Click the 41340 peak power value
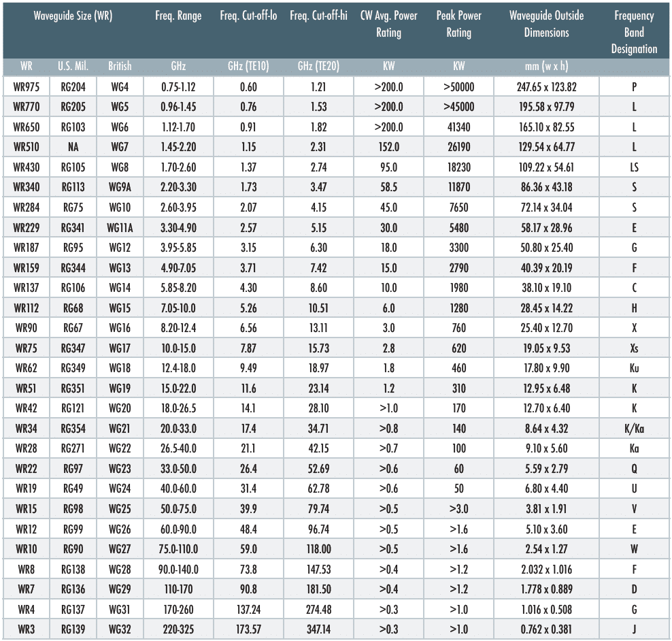The width and height of the screenshot is (672, 641). click(458, 127)
